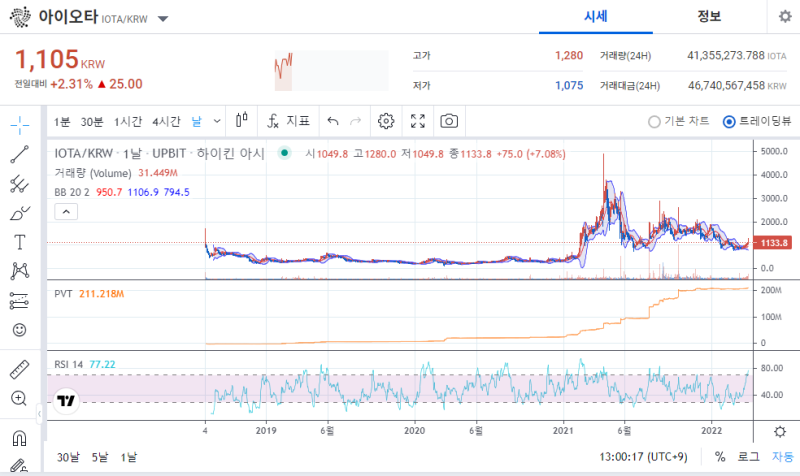This screenshot has width=800, height=476.
Task: Click the TradingView logo badge
Action: pyautogui.click(x=66, y=400)
